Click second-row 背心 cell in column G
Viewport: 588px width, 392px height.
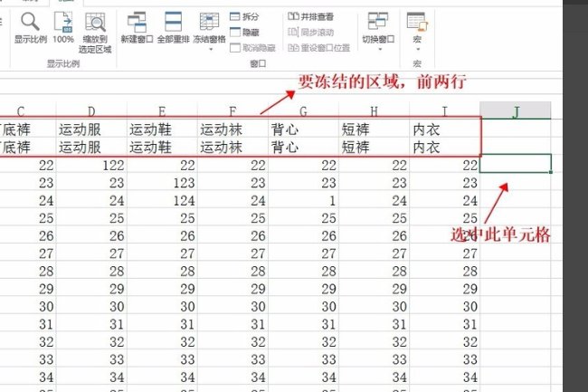[303, 148]
